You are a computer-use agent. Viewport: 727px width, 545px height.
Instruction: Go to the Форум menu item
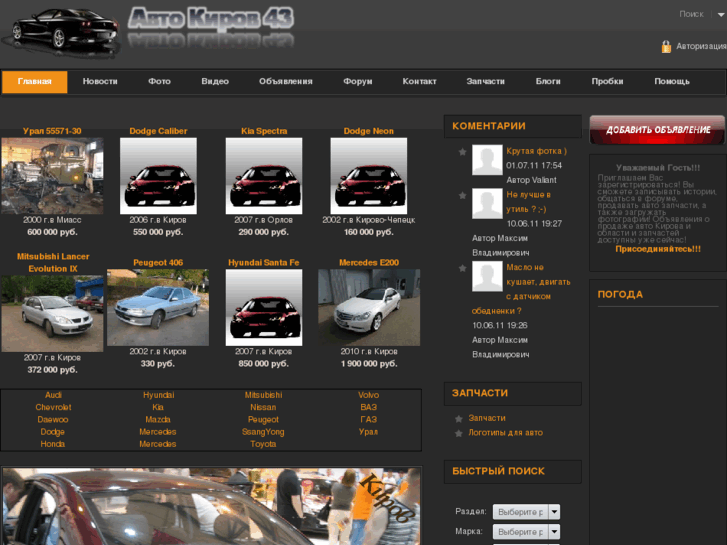pyautogui.click(x=357, y=82)
